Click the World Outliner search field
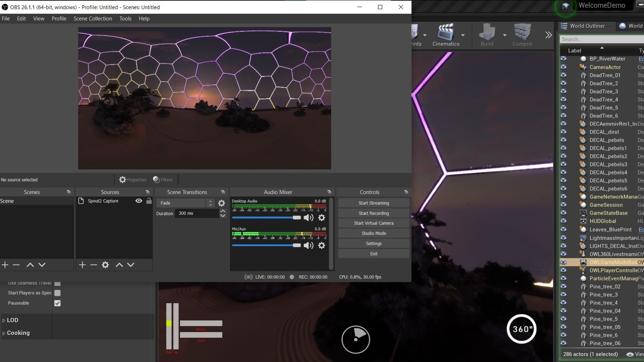 point(600,39)
